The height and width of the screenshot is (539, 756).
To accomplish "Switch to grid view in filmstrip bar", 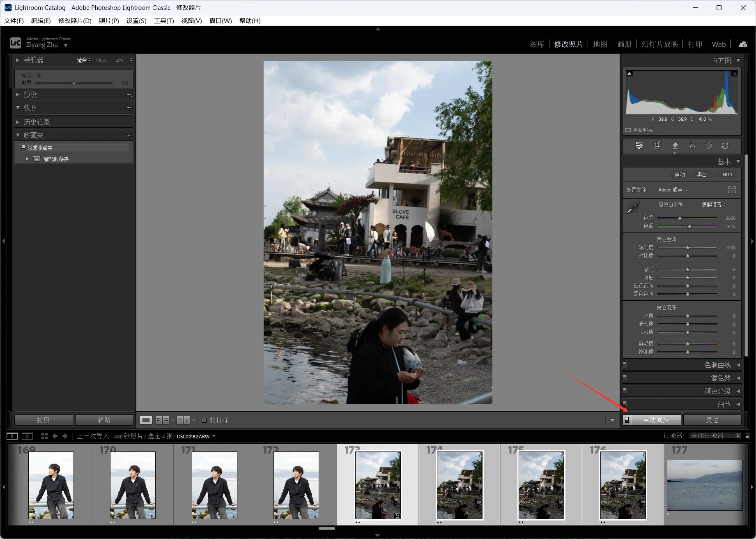I will click(44, 436).
